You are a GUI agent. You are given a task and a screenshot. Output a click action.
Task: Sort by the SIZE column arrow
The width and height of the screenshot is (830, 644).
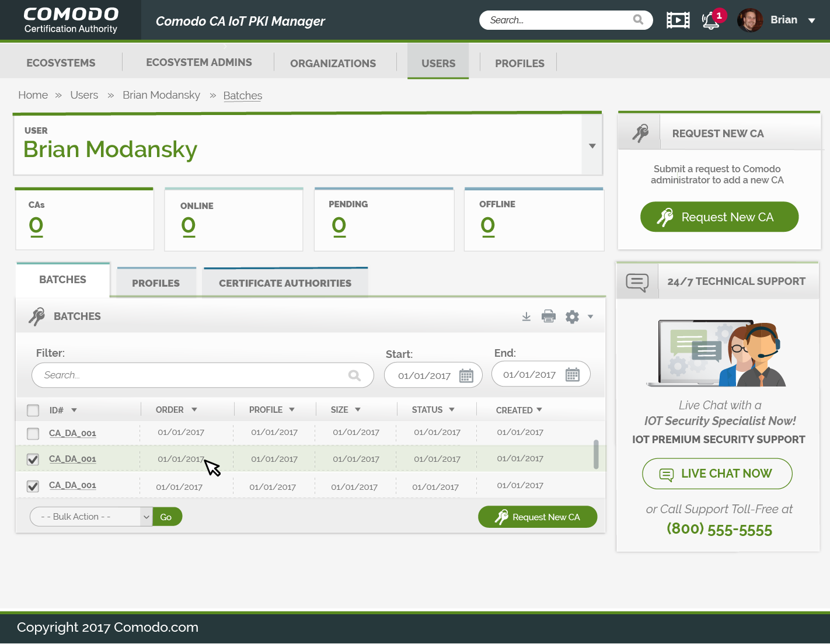pos(358,410)
